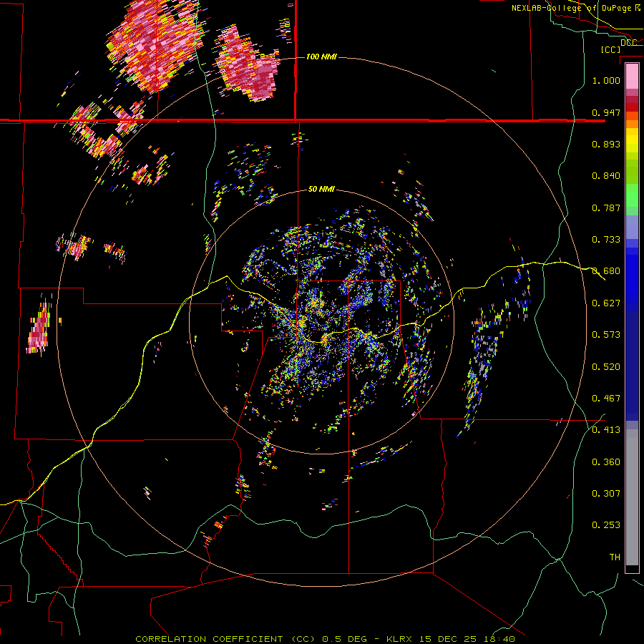Click the 0.893 scale label
The image size is (644, 644).
click(606, 144)
